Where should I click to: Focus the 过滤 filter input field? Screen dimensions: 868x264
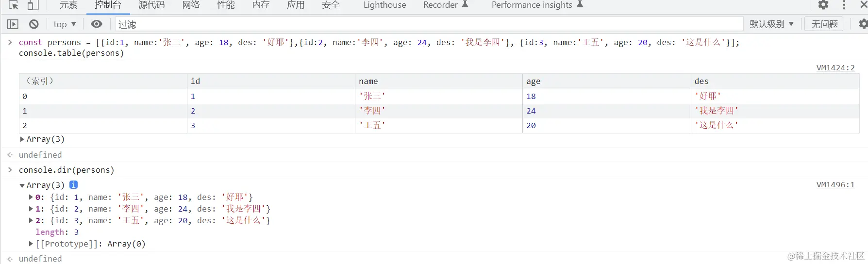[x=427, y=24]
